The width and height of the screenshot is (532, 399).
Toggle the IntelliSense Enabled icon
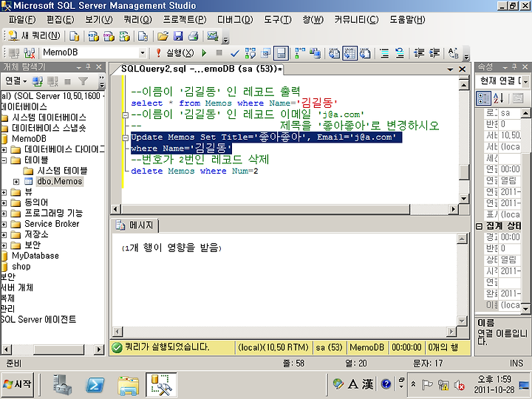[281, 53]
